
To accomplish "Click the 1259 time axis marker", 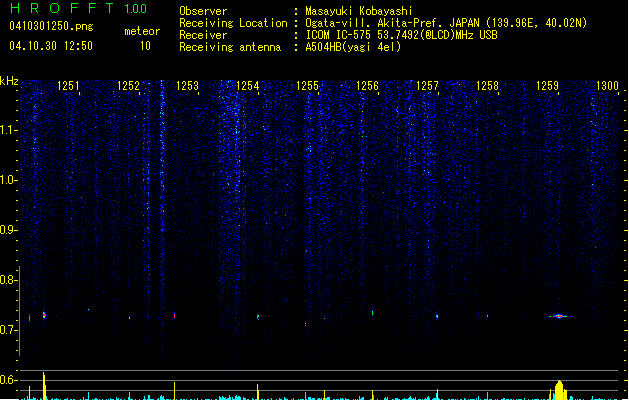I will pyautogui.click(x=547, y=86).
